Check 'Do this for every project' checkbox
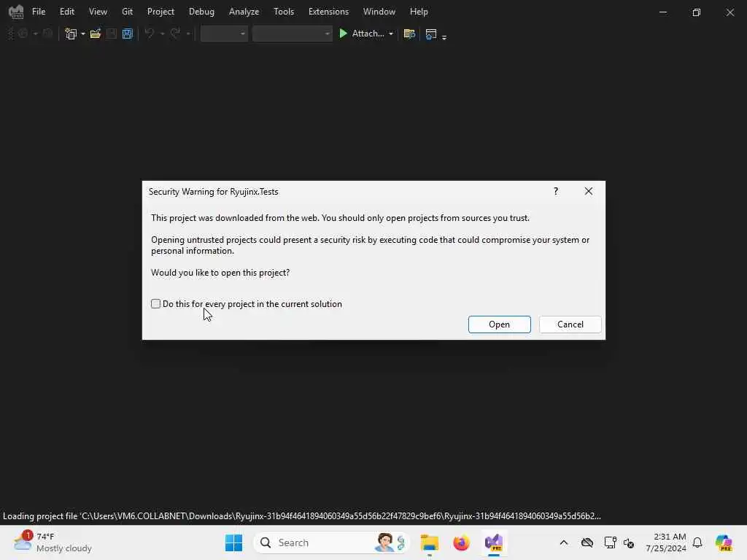The width and height of the screenshot is (747, 560). 156,304
